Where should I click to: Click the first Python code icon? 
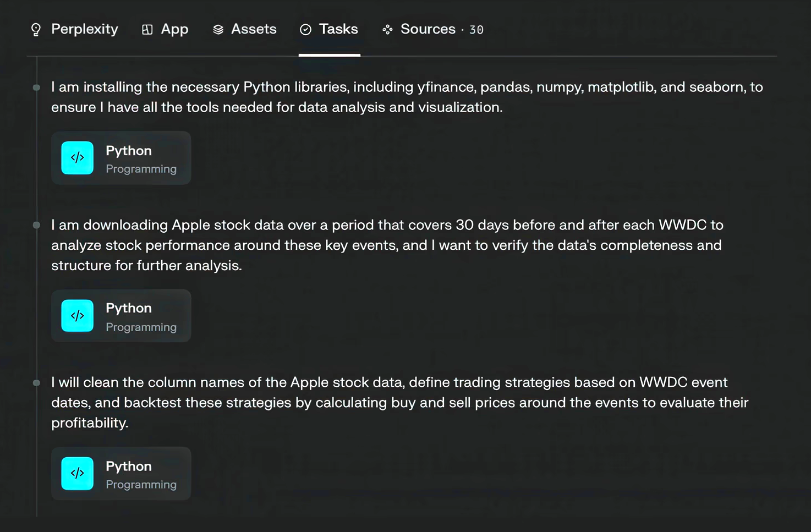tap(77, 158)
